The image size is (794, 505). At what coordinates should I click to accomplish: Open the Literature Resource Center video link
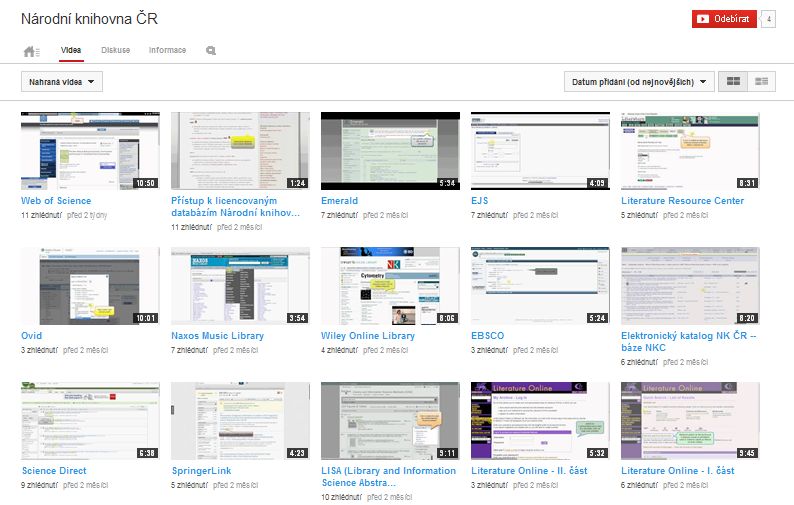683,201
